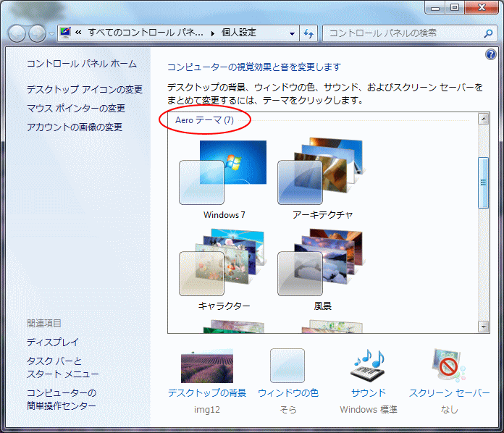
Task: Click the theme list scroll down arrow
Action: click(x=484, y=327)
